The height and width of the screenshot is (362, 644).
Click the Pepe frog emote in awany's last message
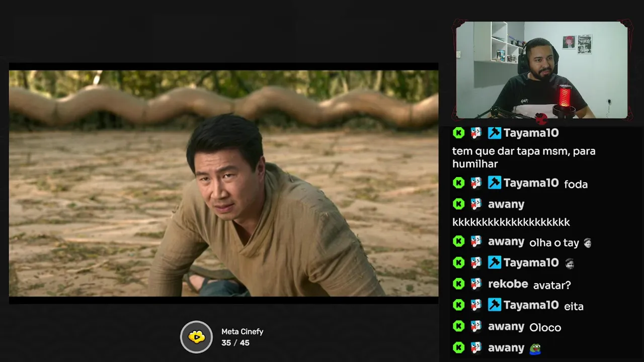click(535, 348)
